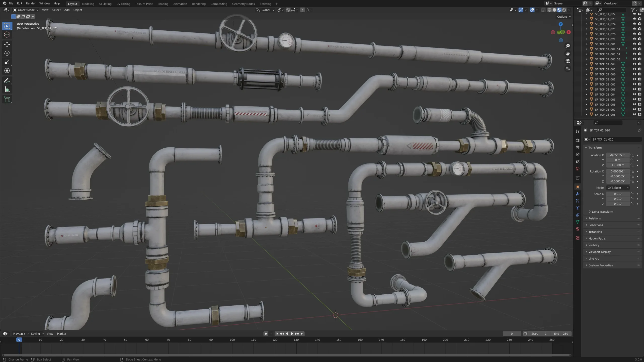Enable Wireframe viewport shading

(550, 10)
